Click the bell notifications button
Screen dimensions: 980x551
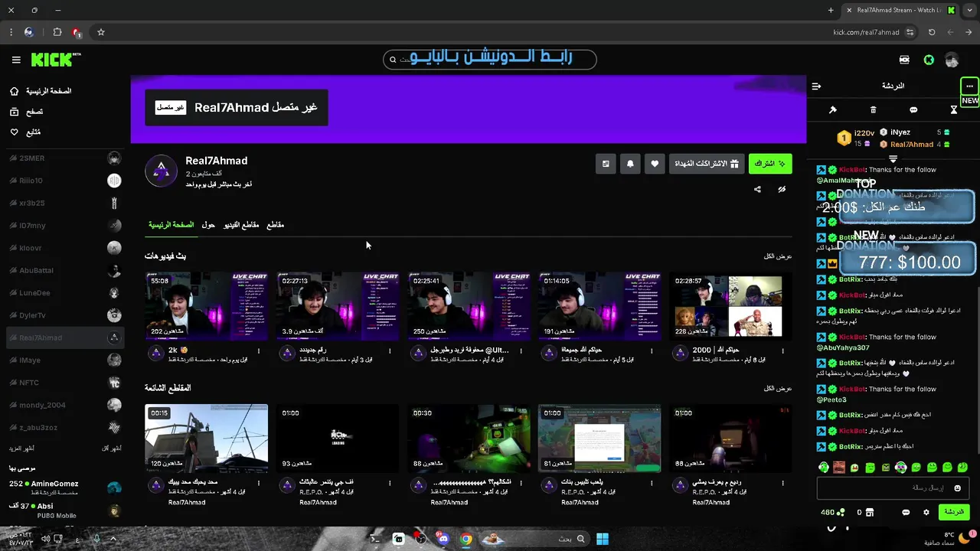point(630,164)
